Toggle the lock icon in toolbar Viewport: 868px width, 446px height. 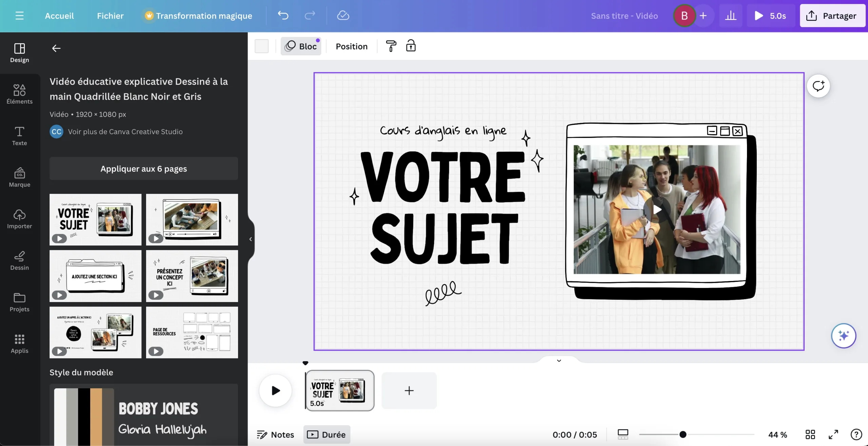pyautogui.click(x=411, y=46)
